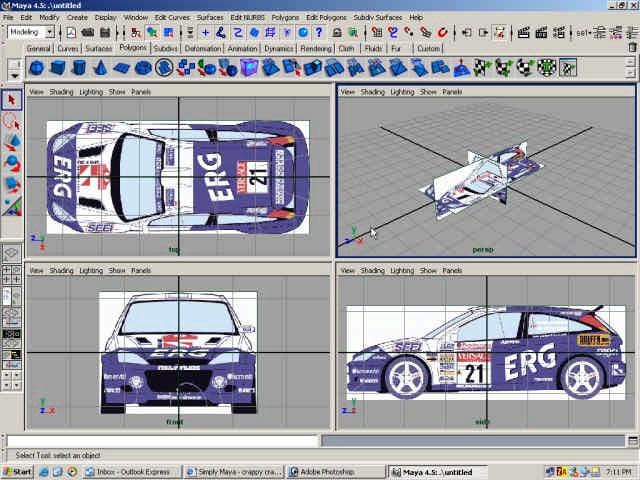Activate the Lasso selection tool
Viewport: 640px width, 480px height.
pyautogui.click(x=12, y=121)
